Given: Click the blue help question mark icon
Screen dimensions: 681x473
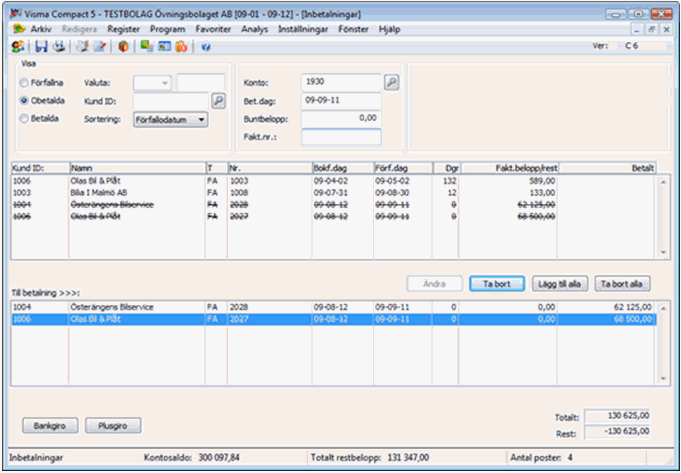Looking at the screenshot, I should click(x=205, y=46).
